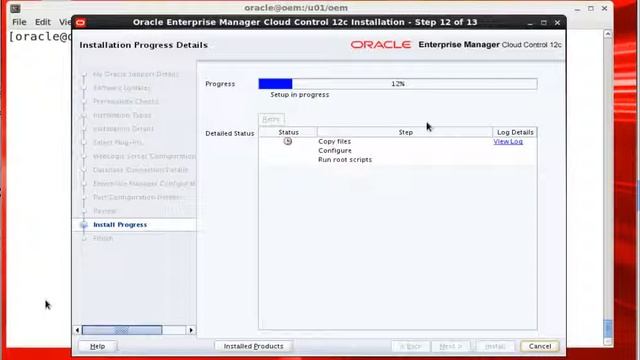Viewport: 640px width, 360px height.
Task: Click the Status column header
Action: pyautogui.click(x=289, y=132)
